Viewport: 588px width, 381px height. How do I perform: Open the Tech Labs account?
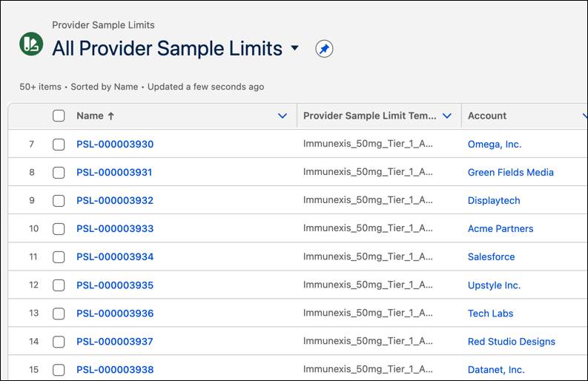click(x=491, y=314)
